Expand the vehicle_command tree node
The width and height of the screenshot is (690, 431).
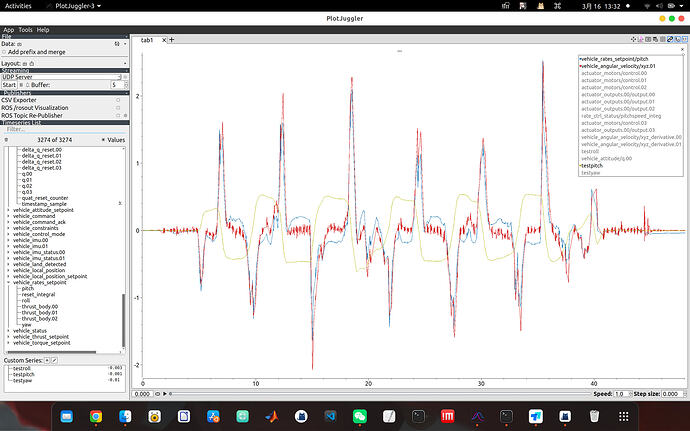click(x=8, y=216)
